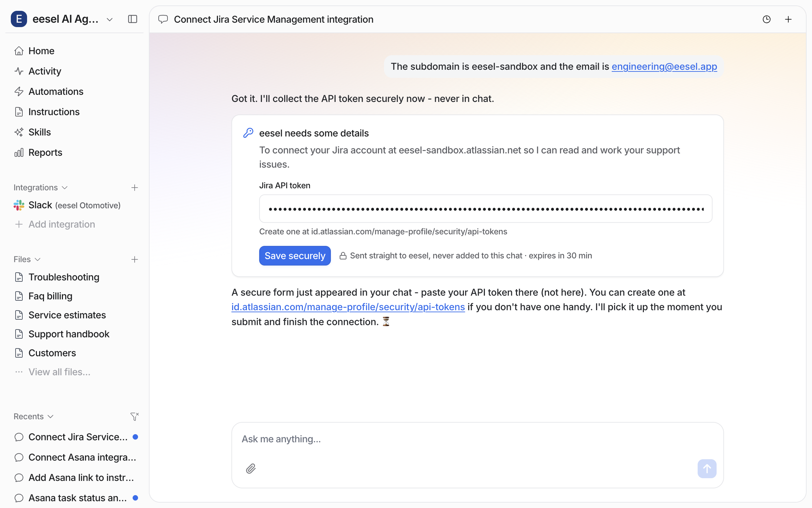Click the engineering@eesel.app email link
812x508 pixels.
pos(664,66)
